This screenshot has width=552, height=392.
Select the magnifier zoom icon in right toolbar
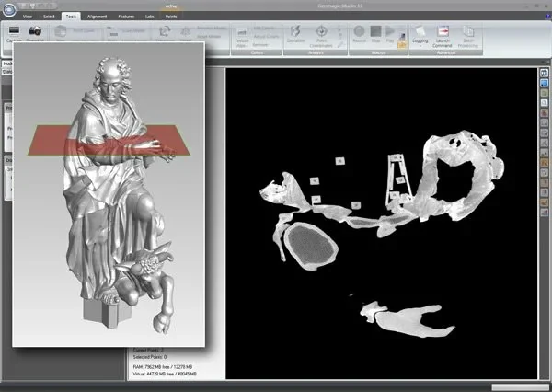point(545,103)
